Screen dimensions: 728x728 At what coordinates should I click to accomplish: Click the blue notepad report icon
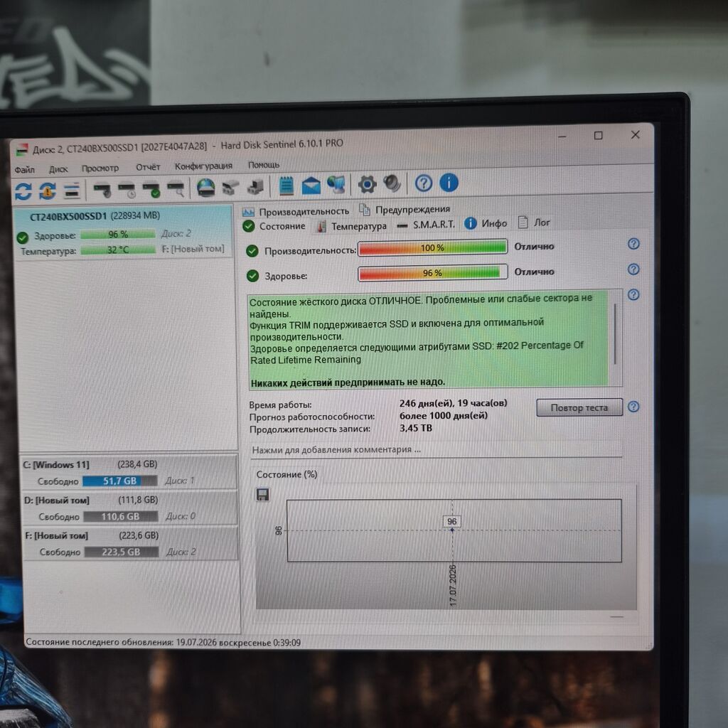point(286,186)
